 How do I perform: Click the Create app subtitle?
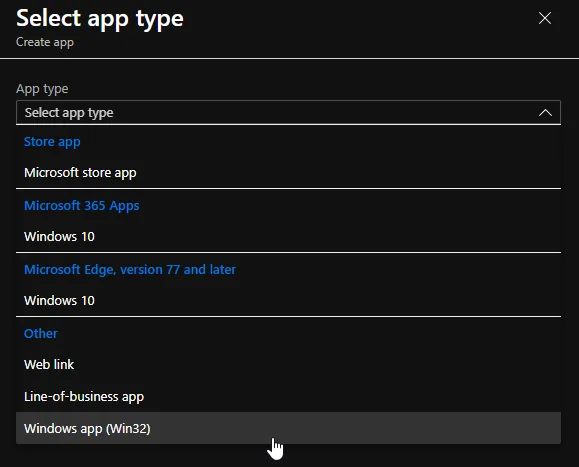click(x=45, y=42)
